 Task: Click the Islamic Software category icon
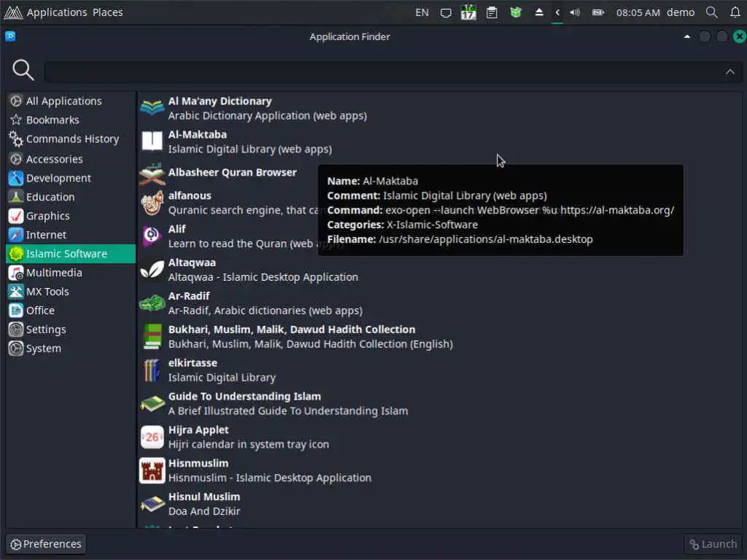tap(16, 254)
